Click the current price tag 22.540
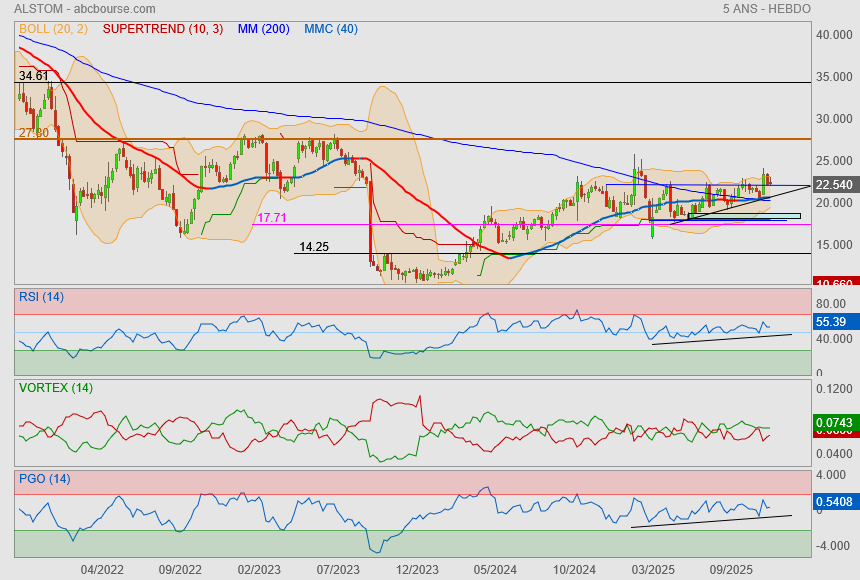This screenshot has height=580, width=860. [834, 185]
